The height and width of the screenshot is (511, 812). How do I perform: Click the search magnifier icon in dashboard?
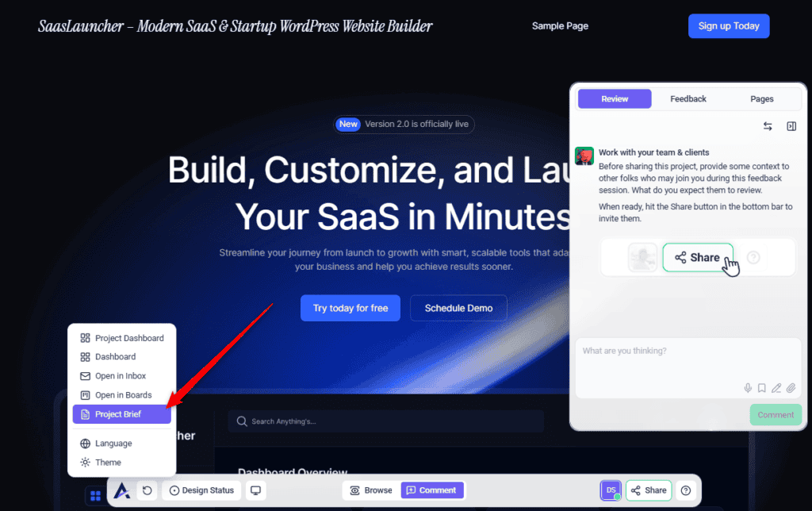[242, 421]
